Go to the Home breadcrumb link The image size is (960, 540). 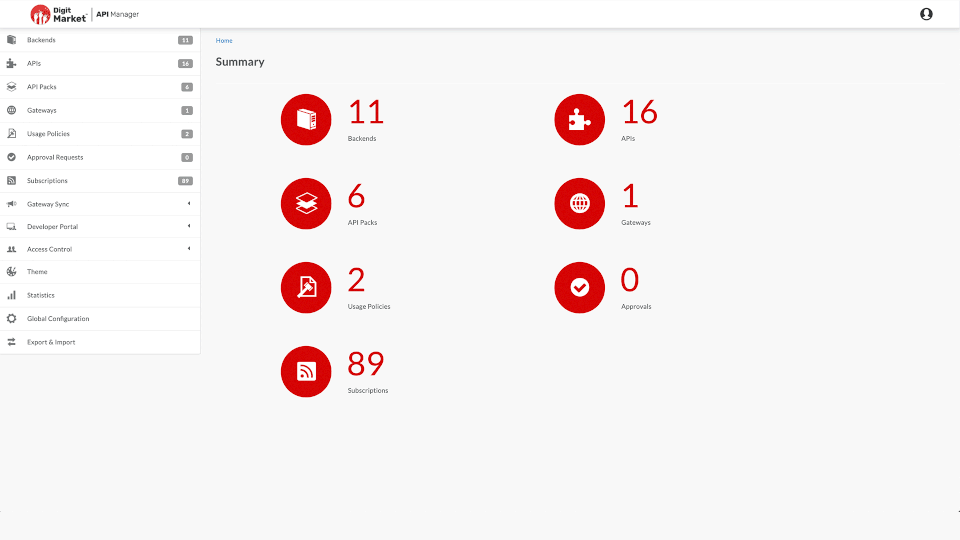point(224,40)
